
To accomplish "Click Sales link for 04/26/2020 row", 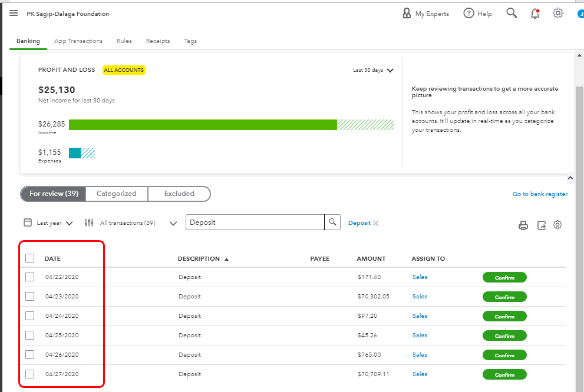I will coord(420,354).
